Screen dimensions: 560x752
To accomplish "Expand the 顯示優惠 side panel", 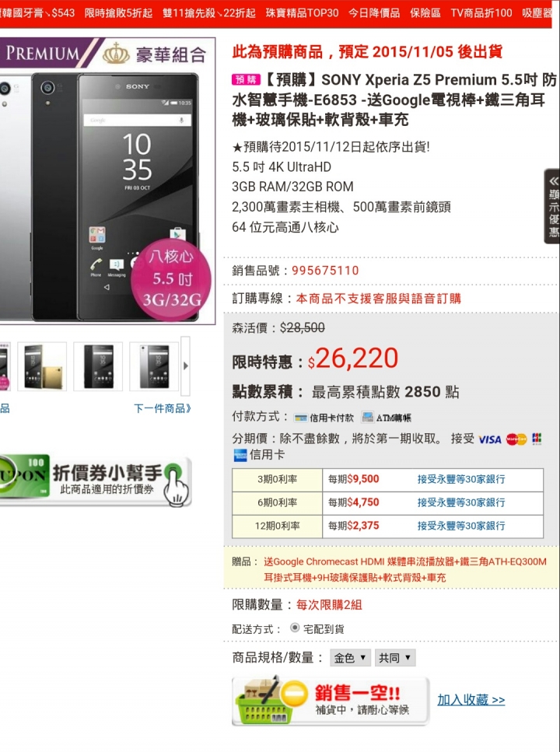I will [x=552, y=206].
